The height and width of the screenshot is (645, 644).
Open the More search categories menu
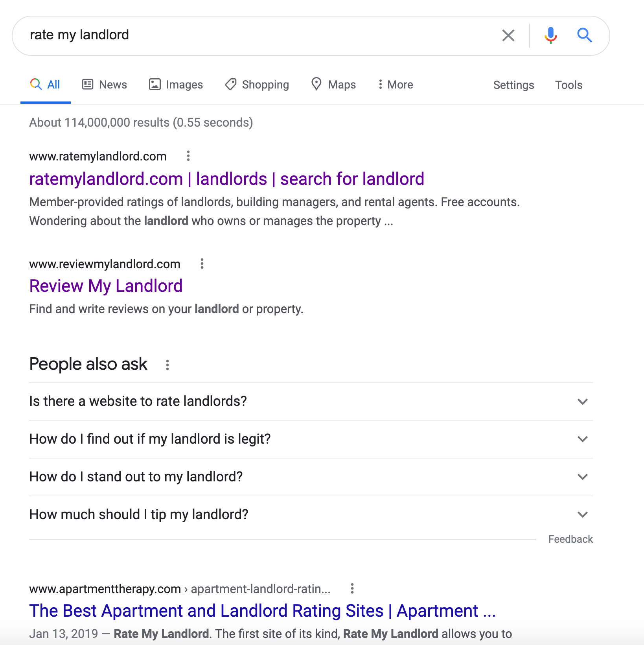coord(396,85)
